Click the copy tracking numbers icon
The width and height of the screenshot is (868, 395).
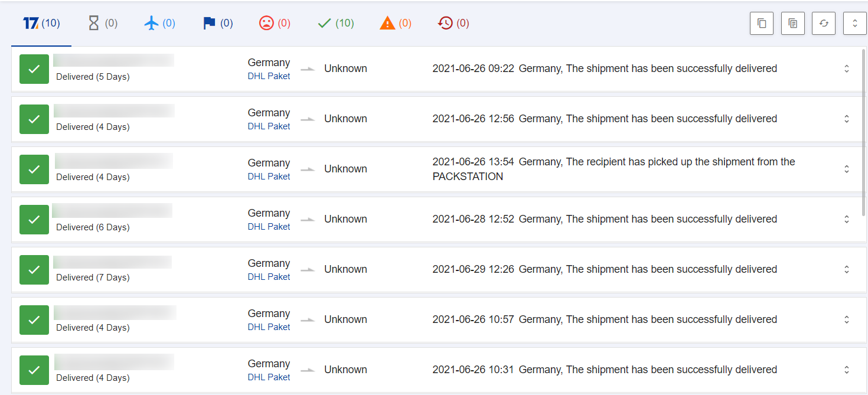[x=762, y=24]
